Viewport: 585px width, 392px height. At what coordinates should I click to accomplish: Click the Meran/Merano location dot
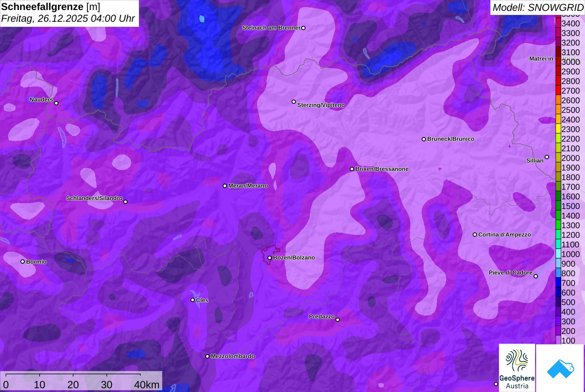pyautogui.click(x=225, y=186)
